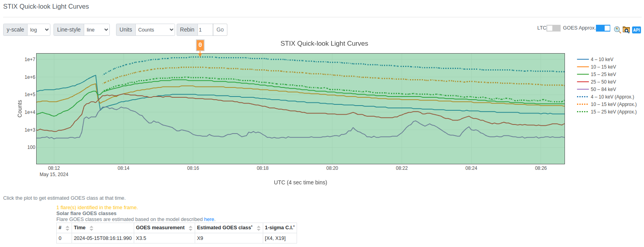
Task: Sort by GOES measurement column arrows
Action: (190, 228)
